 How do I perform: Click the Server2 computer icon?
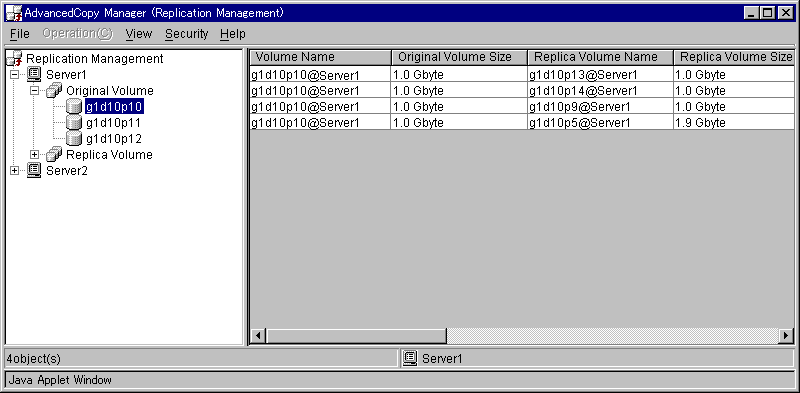point(35,170)
